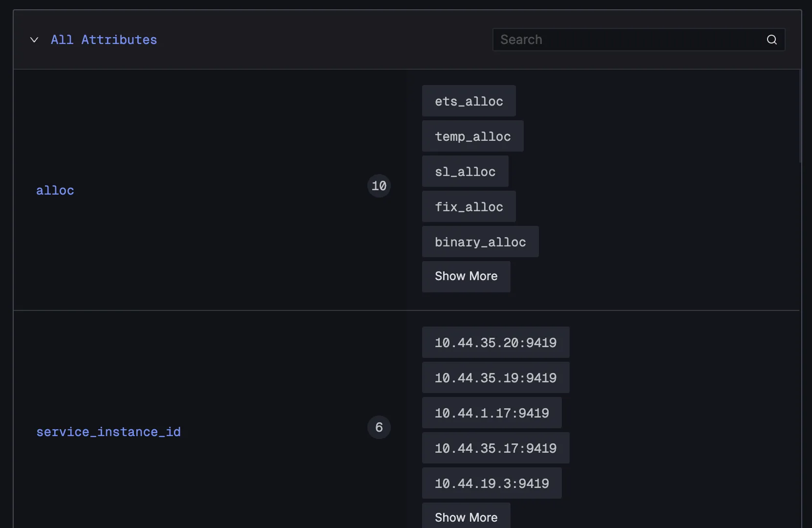Select 10.44.35.17:9419 instance value

pyautogui.click(x=496, y=448)
